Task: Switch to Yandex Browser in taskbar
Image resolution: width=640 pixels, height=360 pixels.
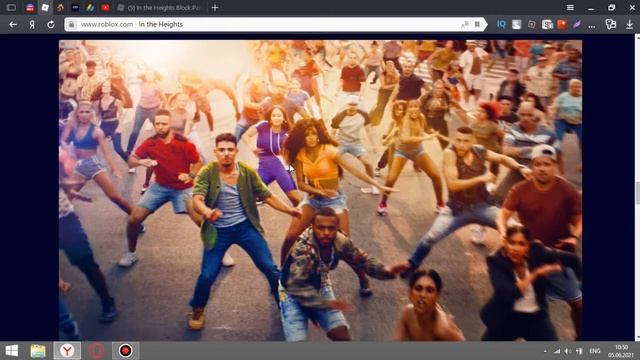Action: [x=67, y=351]
